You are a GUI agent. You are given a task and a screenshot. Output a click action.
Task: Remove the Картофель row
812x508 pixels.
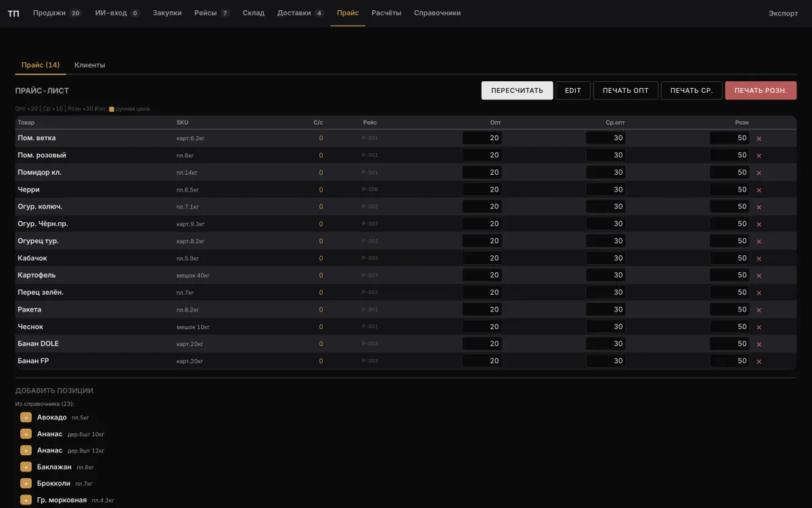coord(759,276)
